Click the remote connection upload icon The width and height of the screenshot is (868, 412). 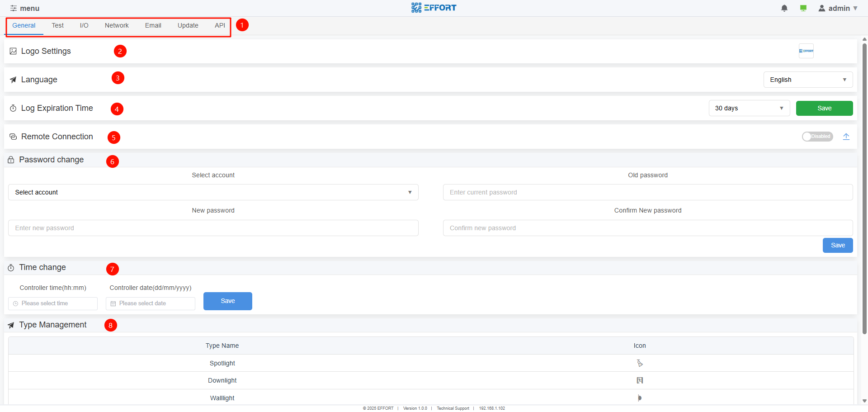tap(846, 137)
